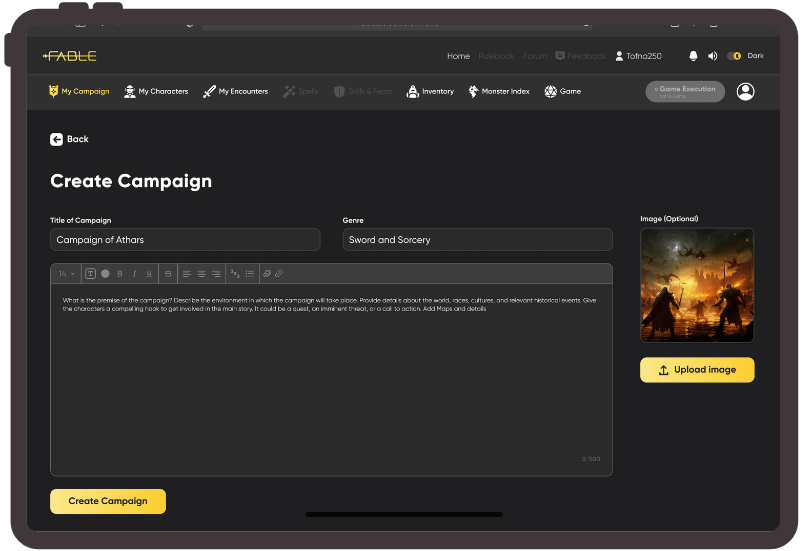The width and height of the screenshot is (803, 551).
Task: Pick the text color circle swatch
Action: pos(105,273)
